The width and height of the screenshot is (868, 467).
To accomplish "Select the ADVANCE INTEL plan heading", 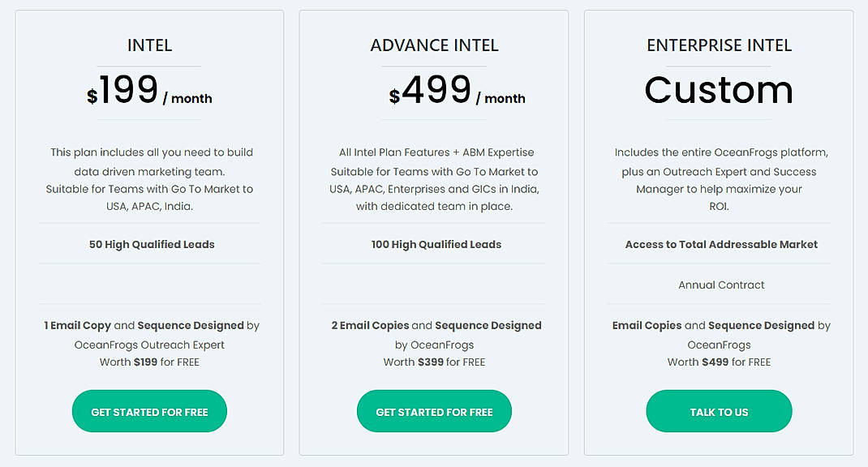I will click(434, 45).
